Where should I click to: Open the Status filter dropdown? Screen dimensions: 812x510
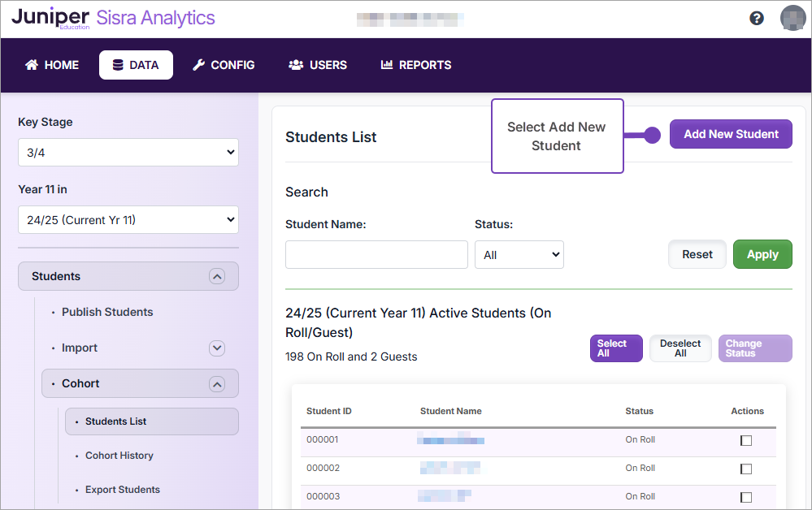tap(519, 254)
